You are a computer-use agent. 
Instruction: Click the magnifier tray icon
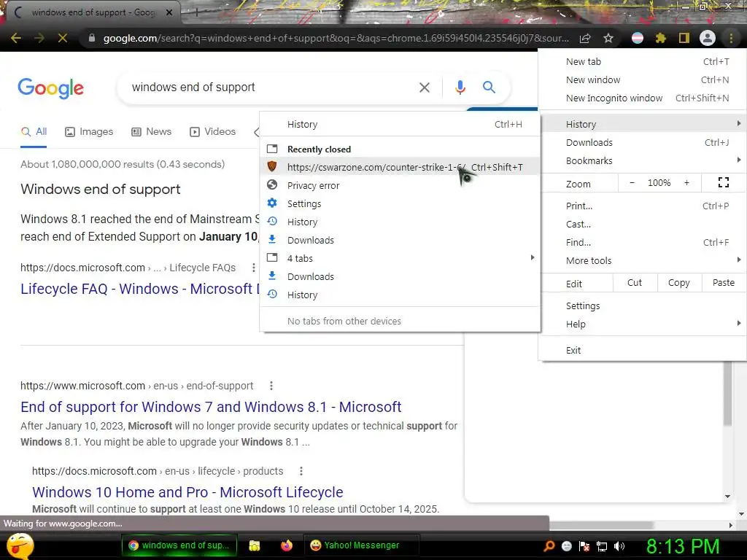(549, 546)
